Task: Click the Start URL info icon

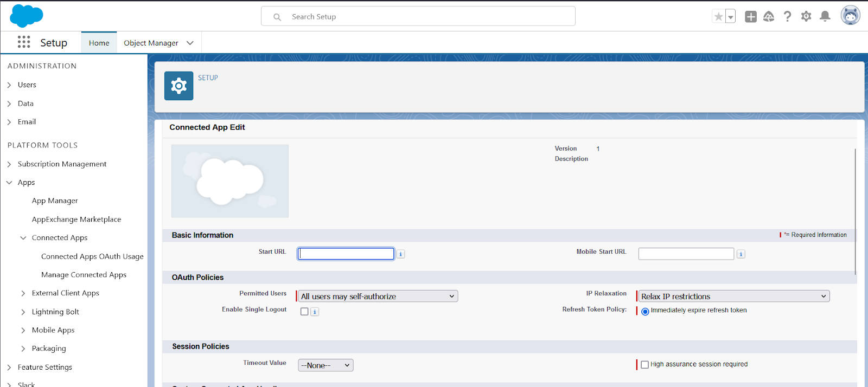Action: pyautogui.click(x=400, y=254)
